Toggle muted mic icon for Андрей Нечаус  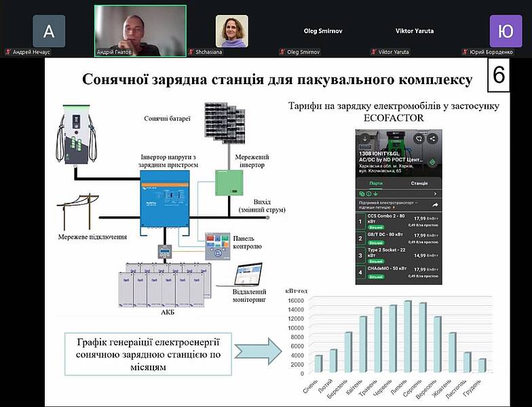click(x=7, y=52)
